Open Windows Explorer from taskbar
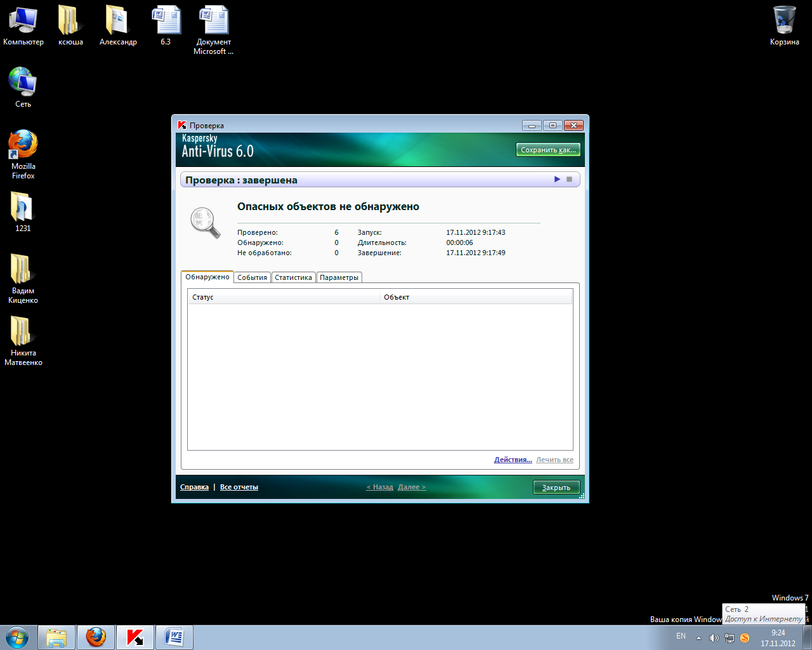Viewport: 812px width, 650px height. [x=56, y=637]
